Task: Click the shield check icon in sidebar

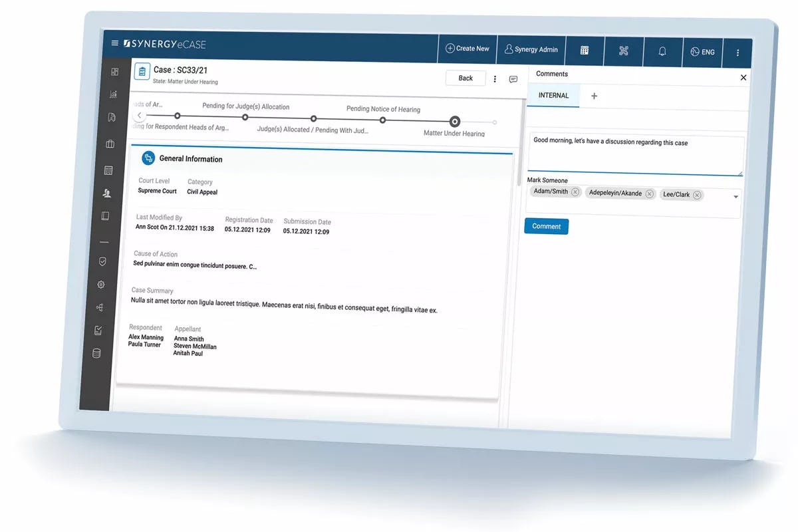Action: click(x=102, y=261)
